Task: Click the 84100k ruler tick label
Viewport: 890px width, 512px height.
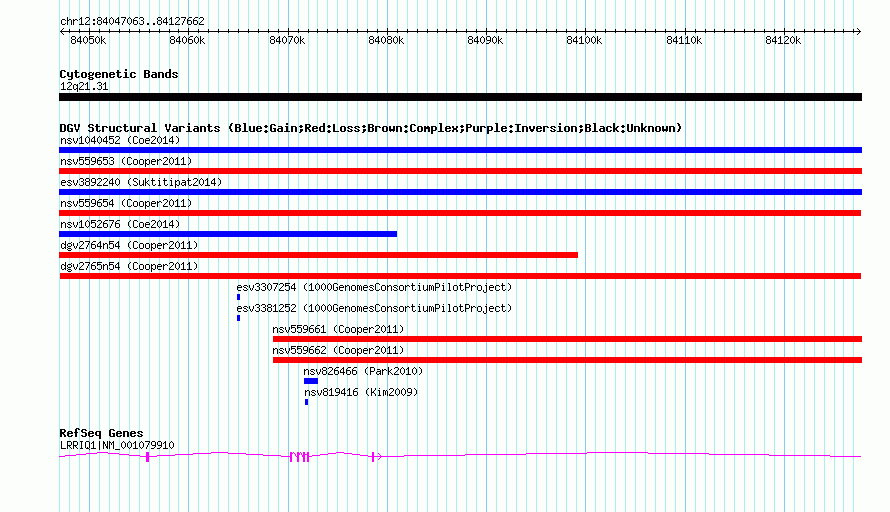Action: coord(584,40)
